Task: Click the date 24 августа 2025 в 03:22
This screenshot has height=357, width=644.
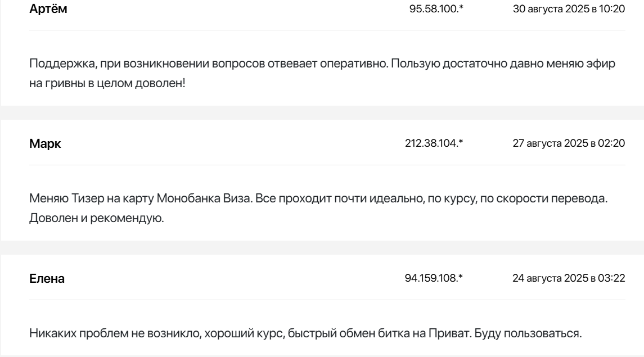Action: coord(568,279)
